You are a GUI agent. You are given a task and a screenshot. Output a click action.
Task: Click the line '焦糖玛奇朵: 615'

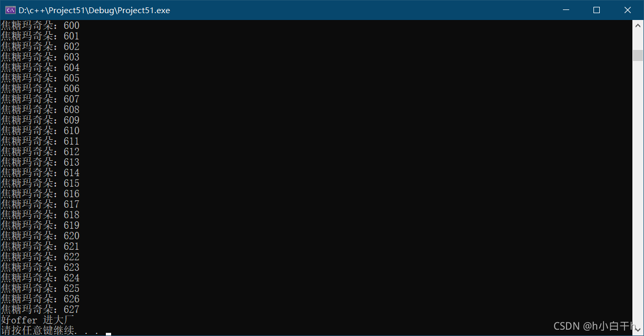(x=40, y=183)
